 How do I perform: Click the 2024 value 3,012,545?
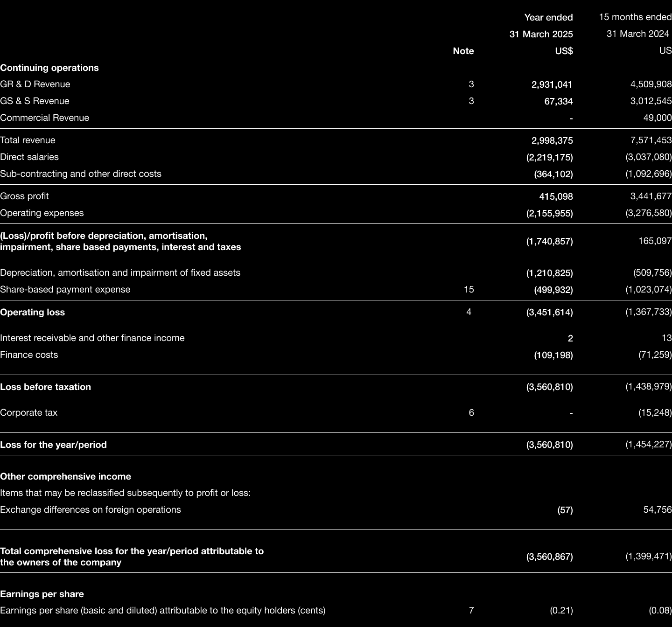click(x=651, y=101)
